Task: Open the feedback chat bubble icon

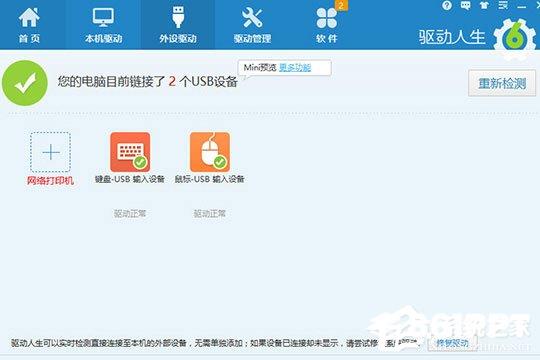Action: coord(466,6)
